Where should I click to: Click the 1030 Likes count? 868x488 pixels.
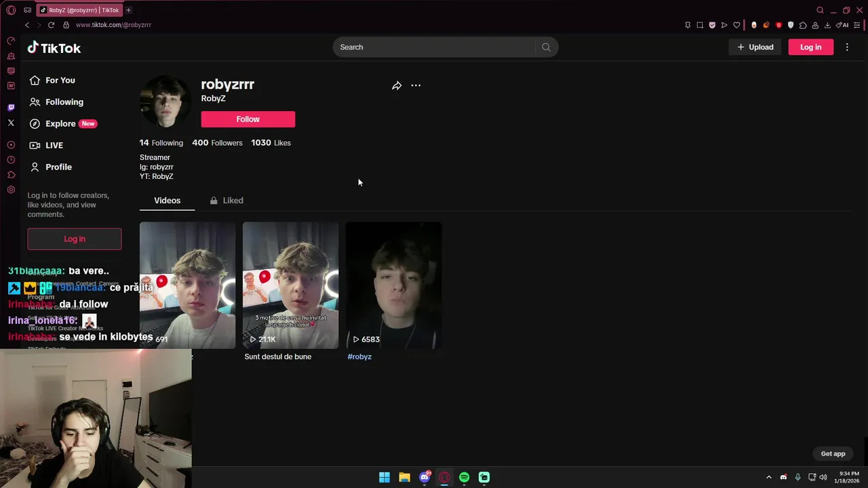coord(271,143)
